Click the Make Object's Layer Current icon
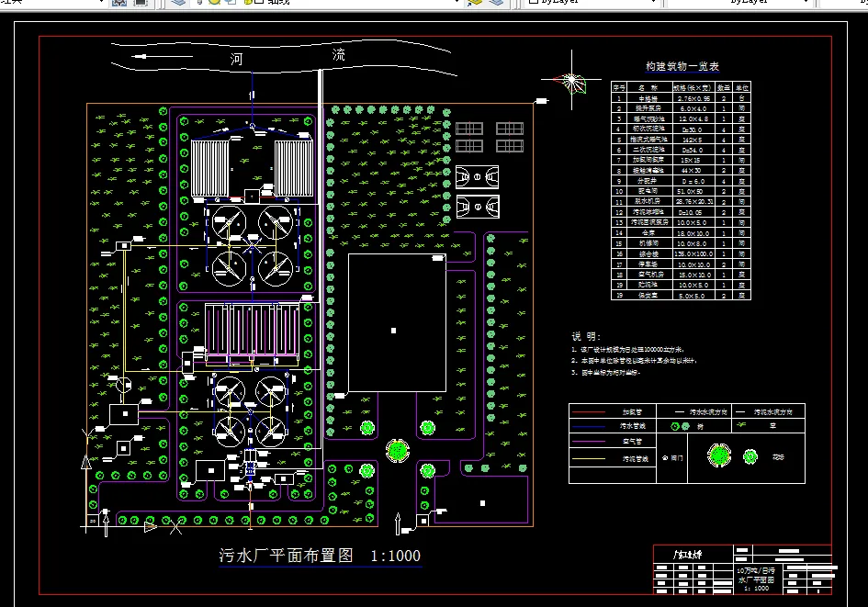The image size is (868, 607). [475, 2]
